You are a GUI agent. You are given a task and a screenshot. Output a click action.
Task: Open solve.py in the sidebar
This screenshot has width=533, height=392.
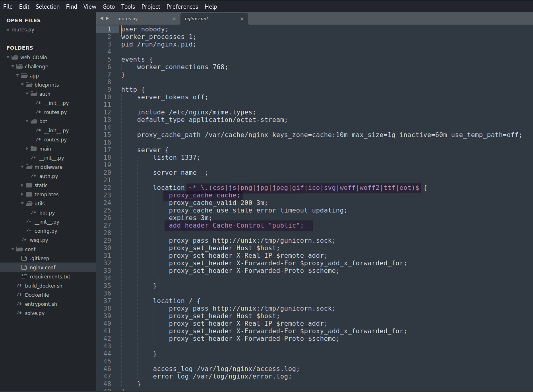point(35,313)
